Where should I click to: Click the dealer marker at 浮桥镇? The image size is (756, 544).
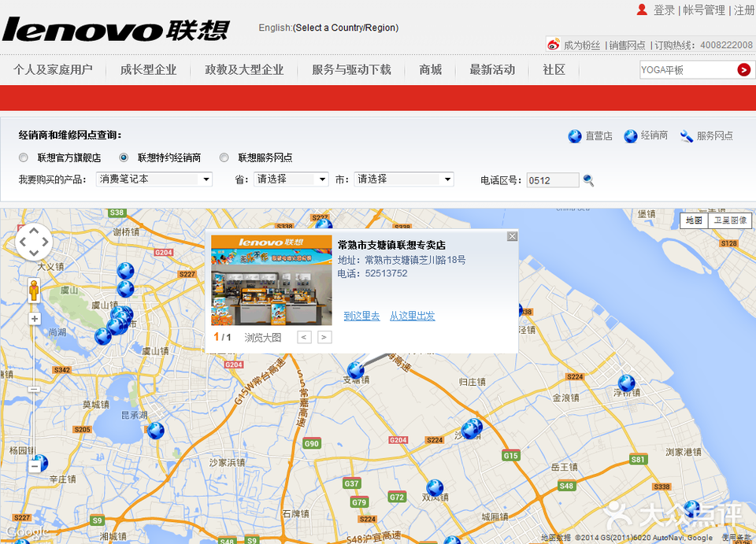[626, 383]
